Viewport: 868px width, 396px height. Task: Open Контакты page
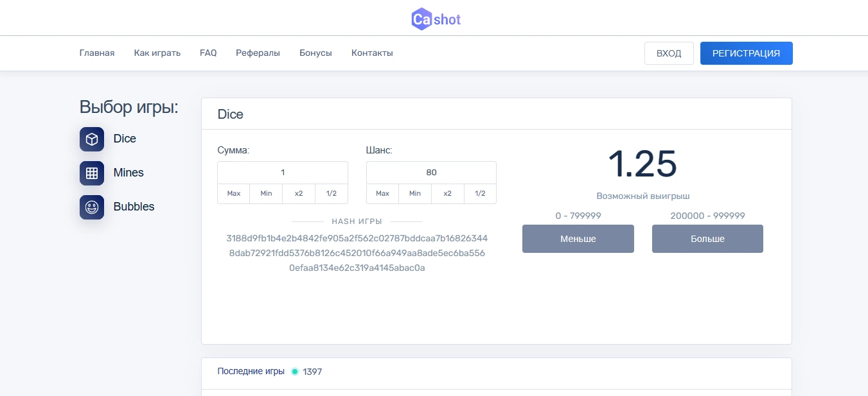click(x=372, y=53)
